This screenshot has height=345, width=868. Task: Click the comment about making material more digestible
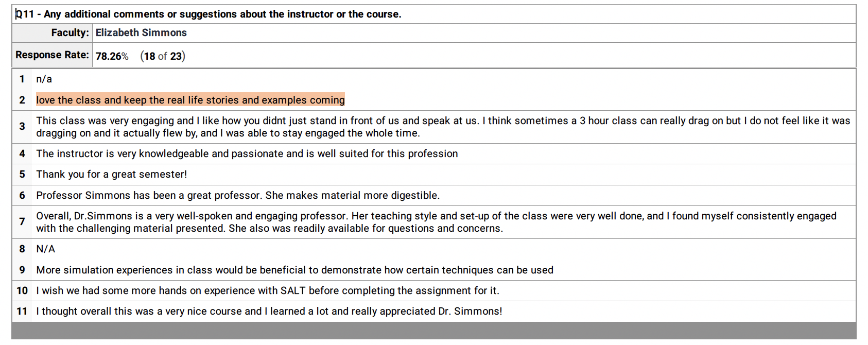[x=237, y=196]
